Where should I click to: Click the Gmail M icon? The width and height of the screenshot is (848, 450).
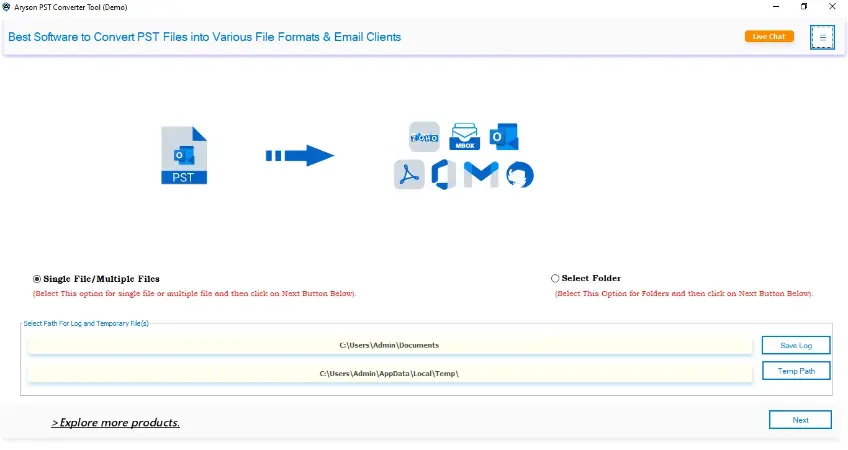pos(481,175)
